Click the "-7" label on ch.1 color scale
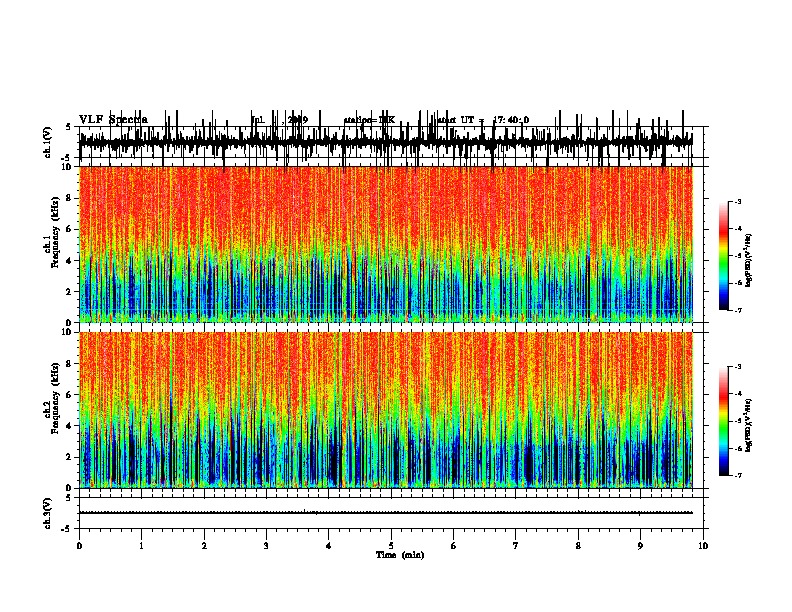This screenshot has height=612, width=792. (737, 310)
